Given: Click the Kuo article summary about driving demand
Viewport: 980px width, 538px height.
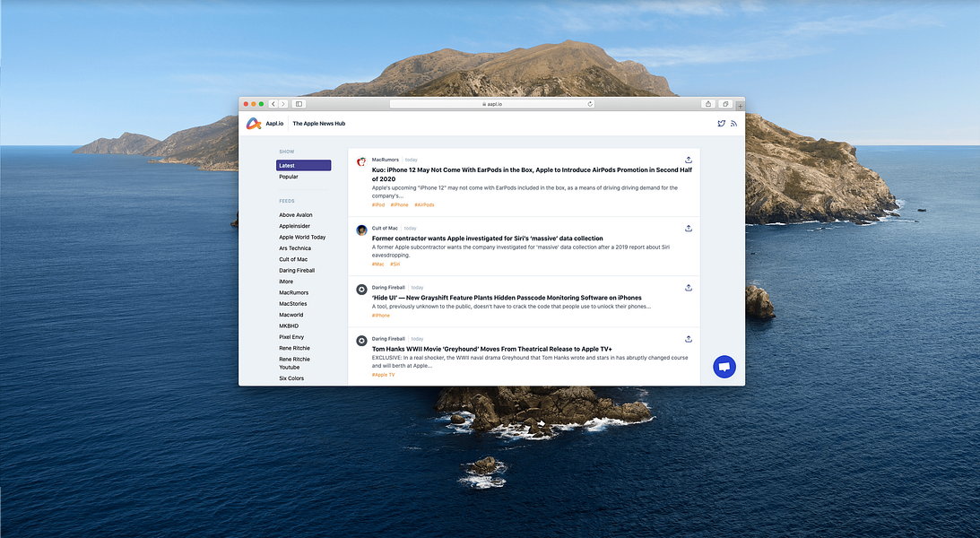Looking at the screenshot, I should 525,192.
